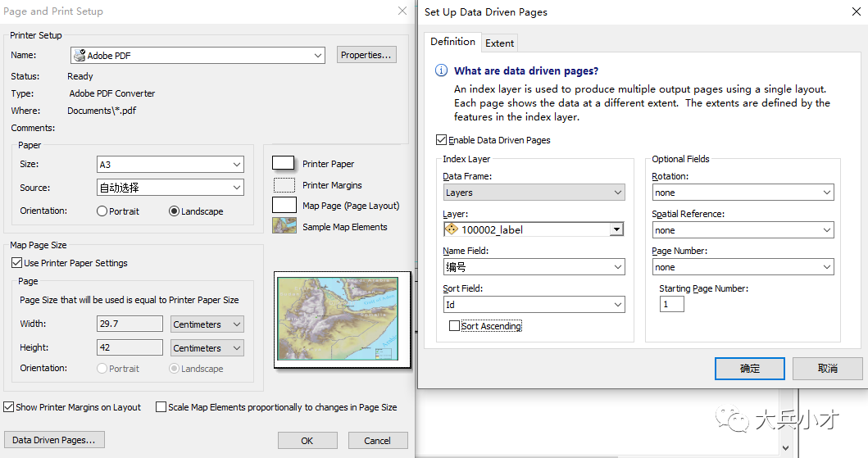Click the Map Page (Page Layout) legend box
This screenshot has width=868, height=458.
(x=284, y=205)
